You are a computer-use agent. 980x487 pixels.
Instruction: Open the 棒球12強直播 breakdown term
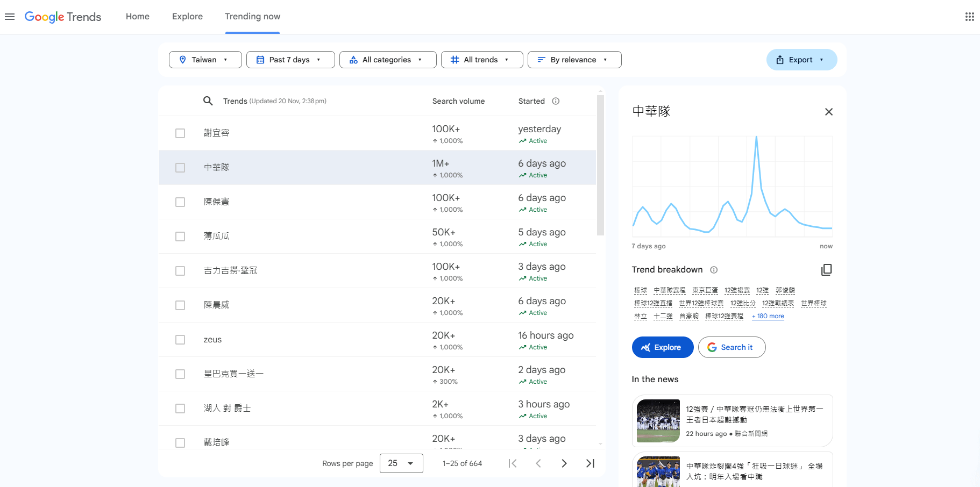pyautogui.click(x=653, y=303)
